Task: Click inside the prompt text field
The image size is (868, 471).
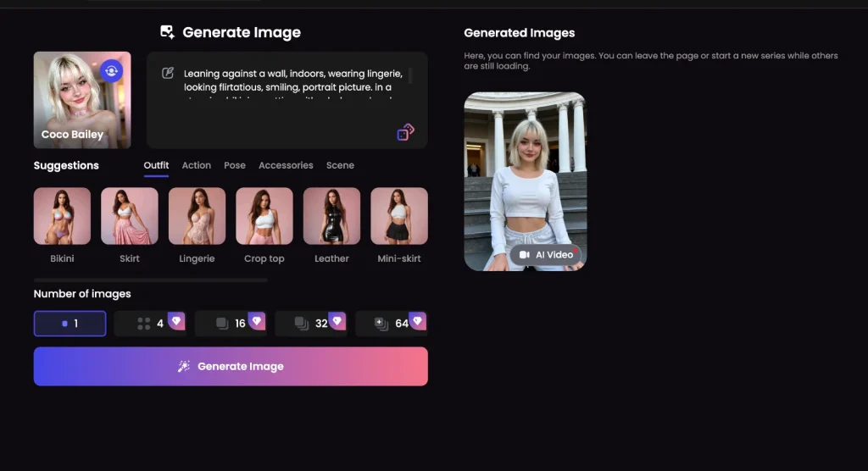Action: click(287, 100)
